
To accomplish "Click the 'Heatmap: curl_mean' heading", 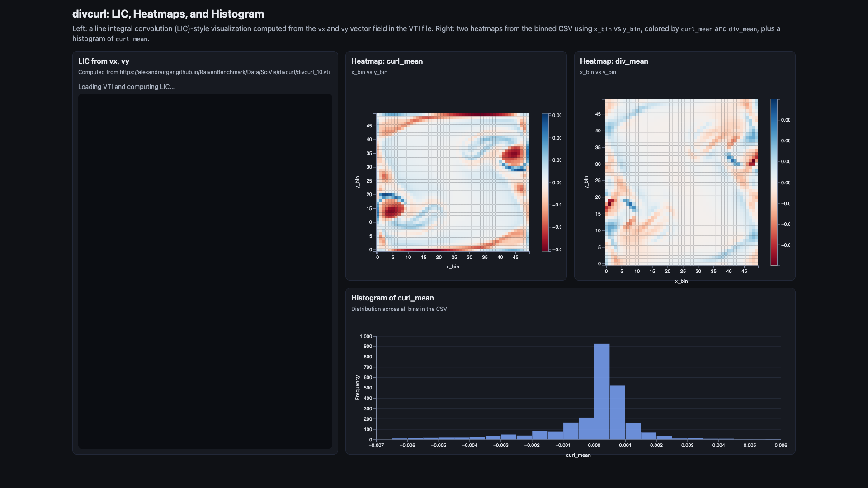I will (x=387, y=61).
